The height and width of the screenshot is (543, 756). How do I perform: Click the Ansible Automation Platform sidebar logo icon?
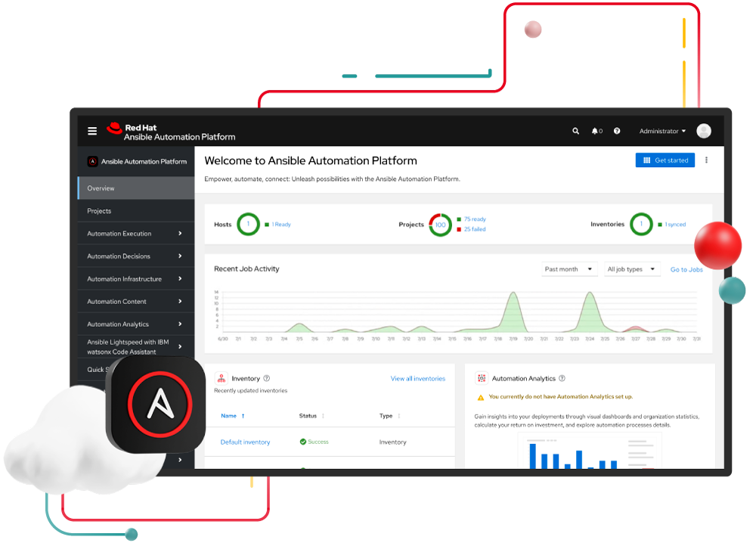coord(93,161)
